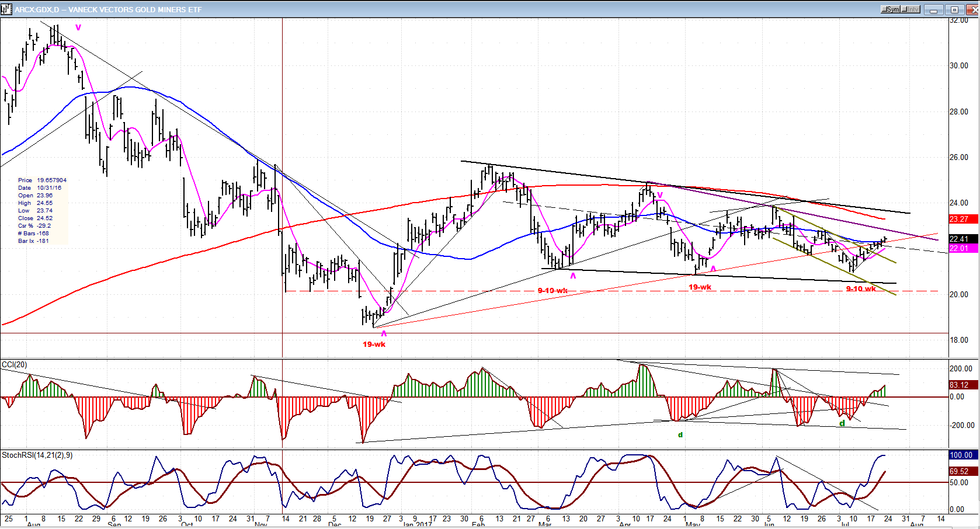Click the ARCX:GDX,D chart title text
Image resolution: width=980 pixels, height=529 pixels.
[x=108, y=9]
